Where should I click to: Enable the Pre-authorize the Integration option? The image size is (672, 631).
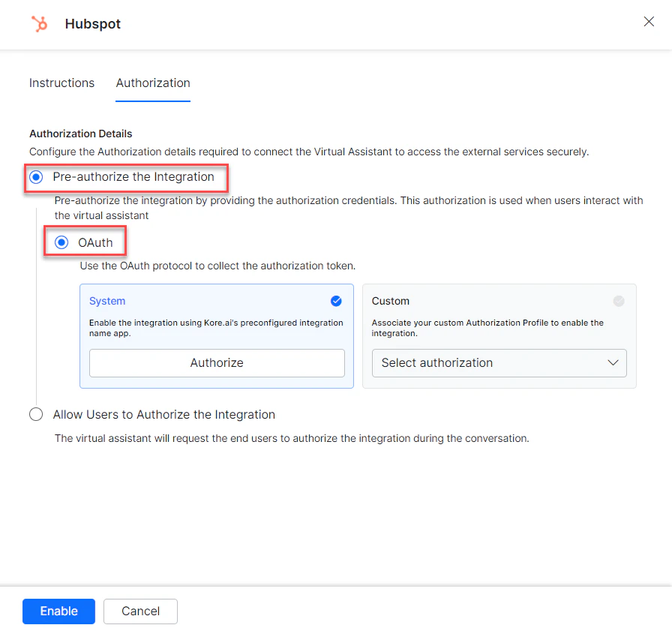[36, 177]
